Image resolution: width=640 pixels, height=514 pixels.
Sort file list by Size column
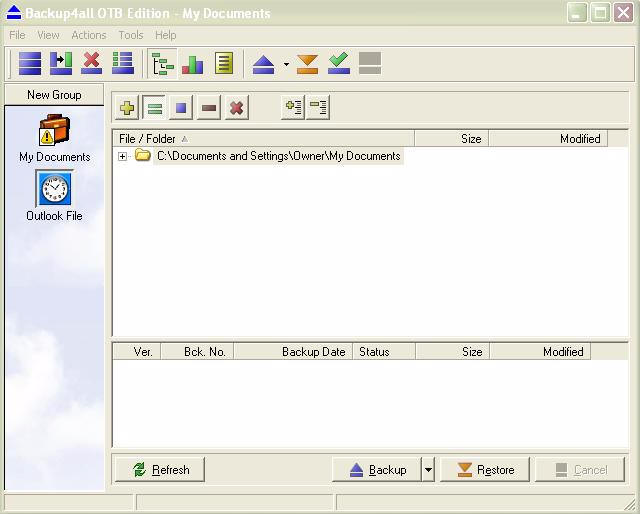pyautogui.click(x=451, y=139)
